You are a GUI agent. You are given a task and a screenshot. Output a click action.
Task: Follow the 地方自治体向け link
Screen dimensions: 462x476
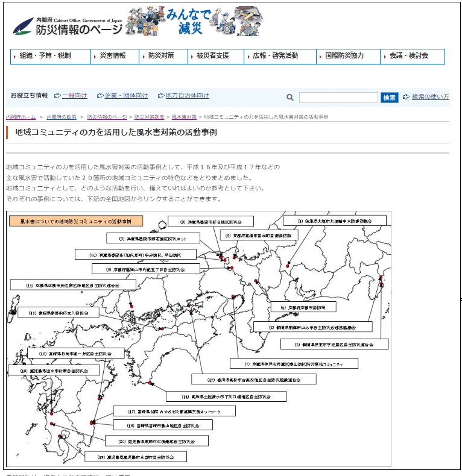click(188, 96)
